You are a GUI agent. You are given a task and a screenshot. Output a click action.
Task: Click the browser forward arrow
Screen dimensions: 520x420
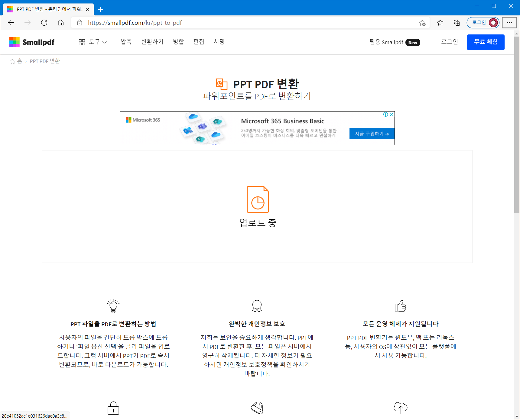[x=28, y=23]
